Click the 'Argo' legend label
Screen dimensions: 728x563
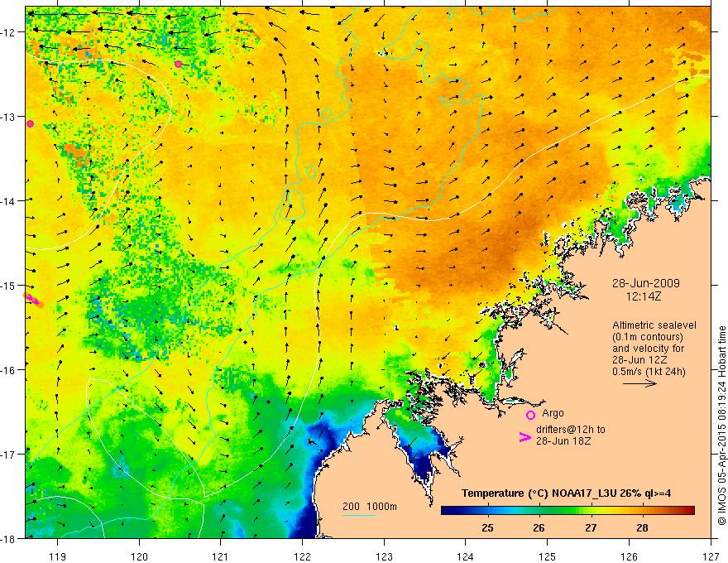pos(553,413)
